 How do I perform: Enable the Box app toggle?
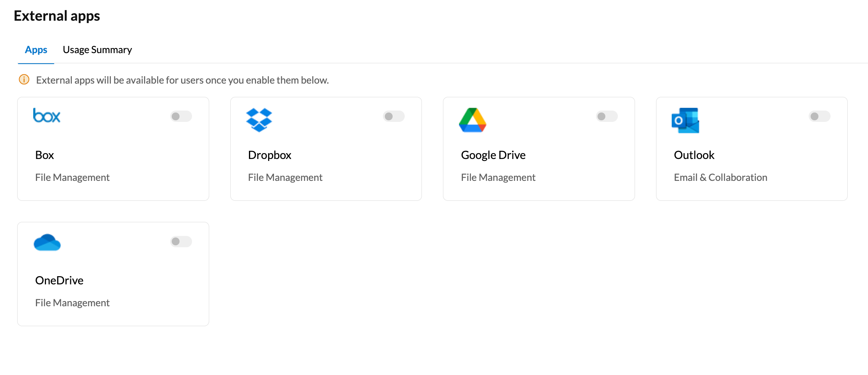pyautogui.click(x=181, y=116)
